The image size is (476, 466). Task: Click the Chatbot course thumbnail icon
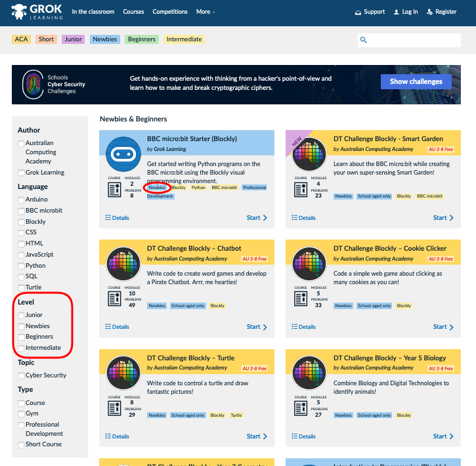[x=123, y=264]
